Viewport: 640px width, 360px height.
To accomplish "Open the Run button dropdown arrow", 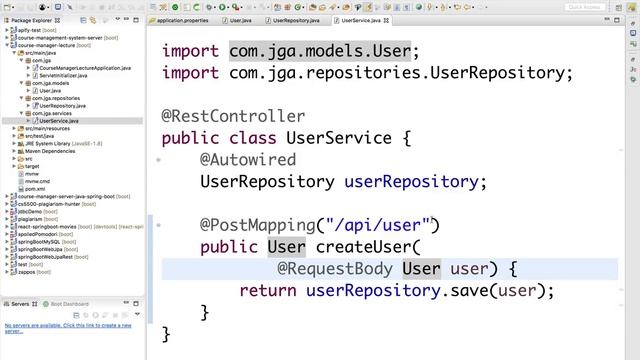I will click(228, 7).
